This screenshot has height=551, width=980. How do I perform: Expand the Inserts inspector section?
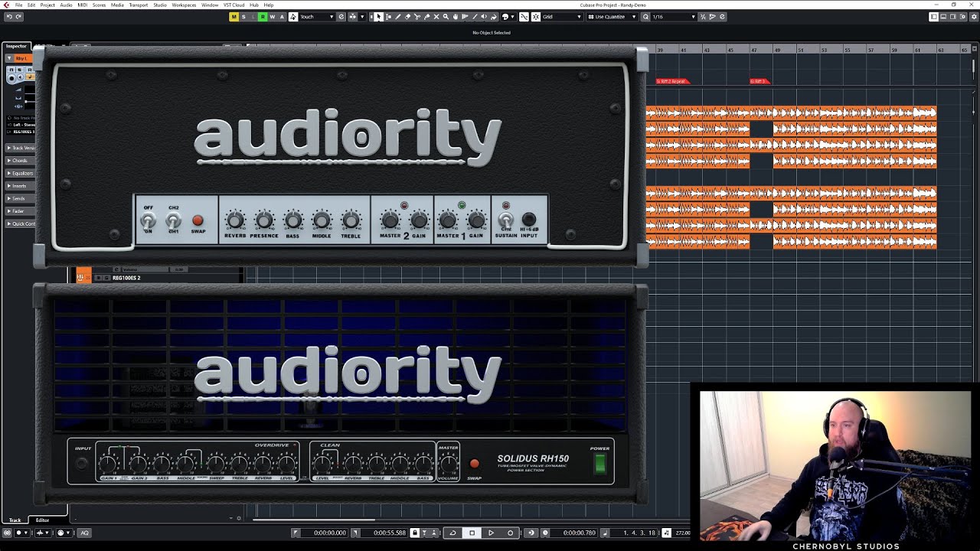pos(18,186)
